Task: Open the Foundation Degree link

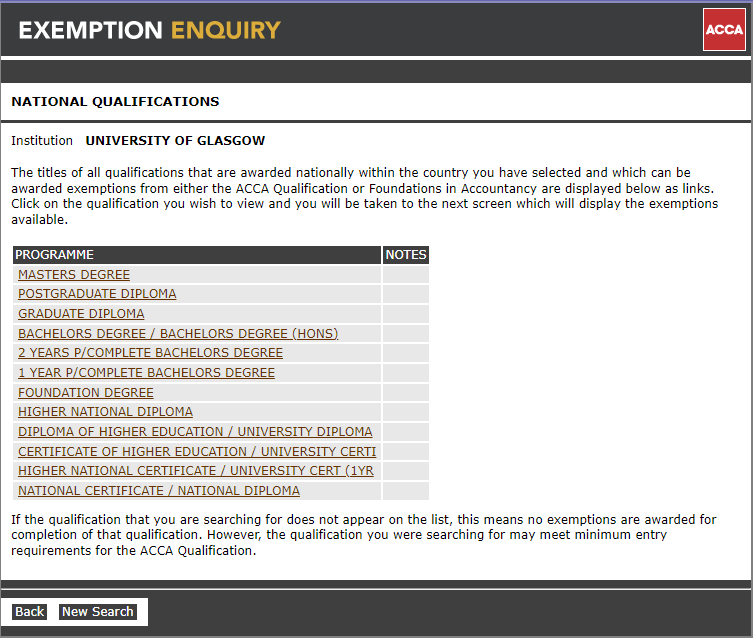Action: point(86,393)
